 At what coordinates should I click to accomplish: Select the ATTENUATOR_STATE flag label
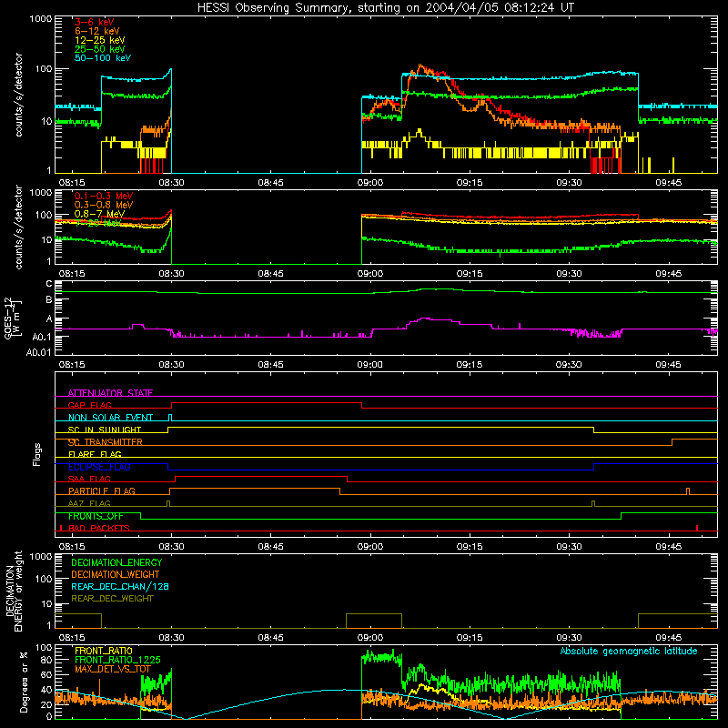(110, 393)
